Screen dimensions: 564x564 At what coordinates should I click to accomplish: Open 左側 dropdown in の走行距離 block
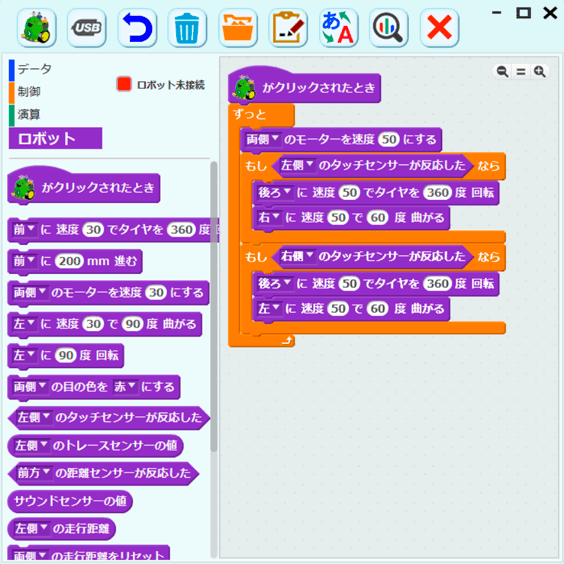(31, 528)
